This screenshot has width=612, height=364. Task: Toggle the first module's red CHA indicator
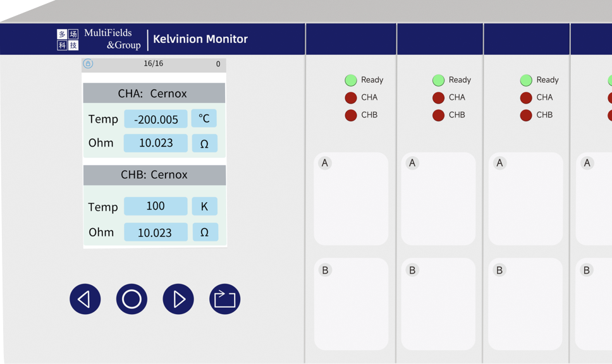pyautogui.click(x=351, y=97)
